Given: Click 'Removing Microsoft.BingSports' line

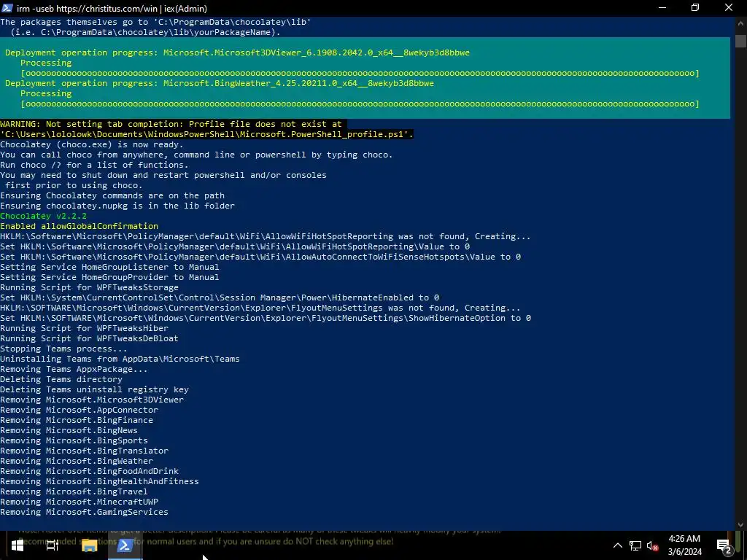Looking at the screenshot, I should (x=74, y=440).
